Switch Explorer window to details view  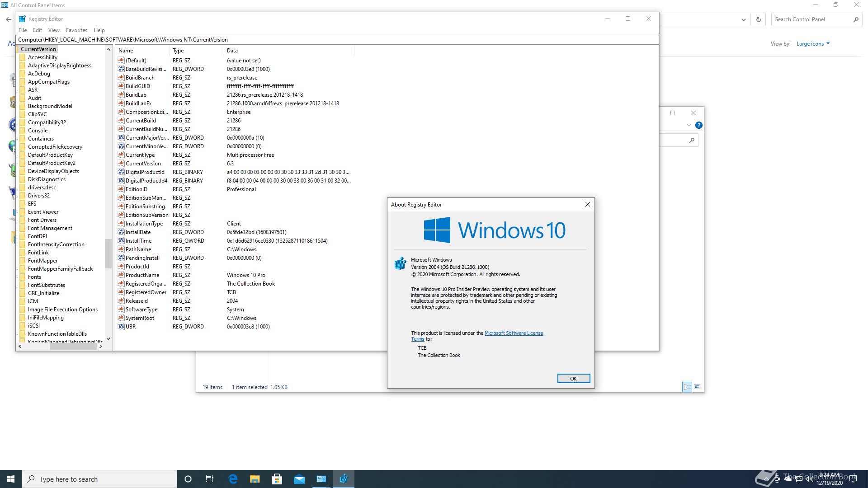tap(687, 387)
